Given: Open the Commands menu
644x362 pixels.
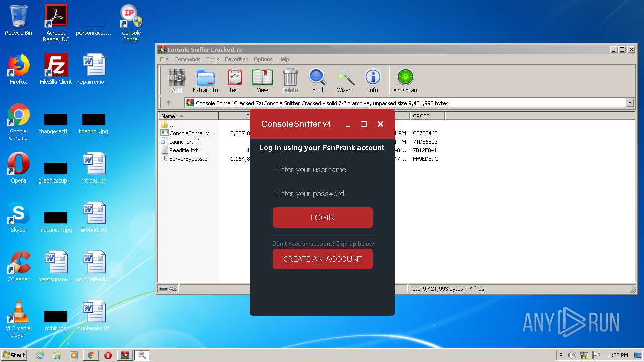Looking at the screenshot, I should (187, 59).
